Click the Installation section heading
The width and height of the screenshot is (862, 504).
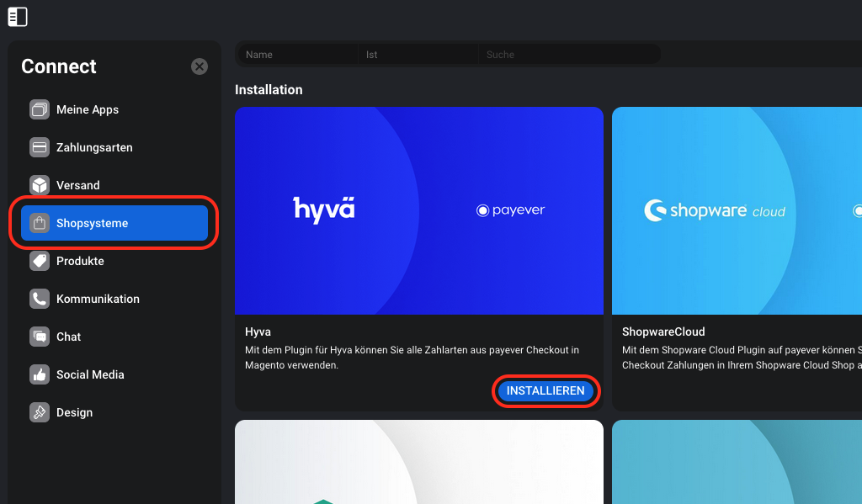(269, 89)
